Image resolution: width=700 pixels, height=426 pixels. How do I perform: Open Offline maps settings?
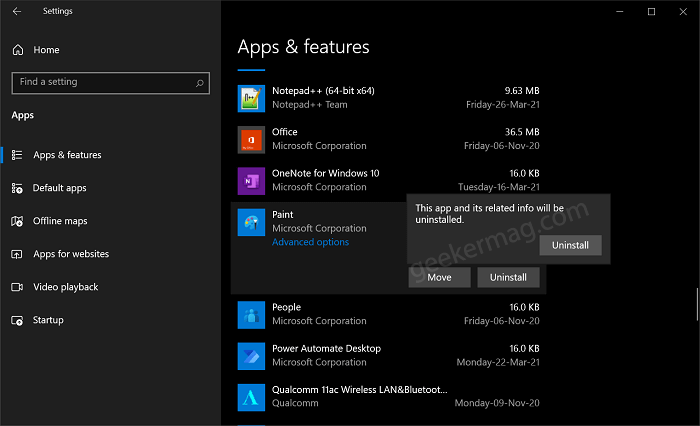[x=60, y=221]
